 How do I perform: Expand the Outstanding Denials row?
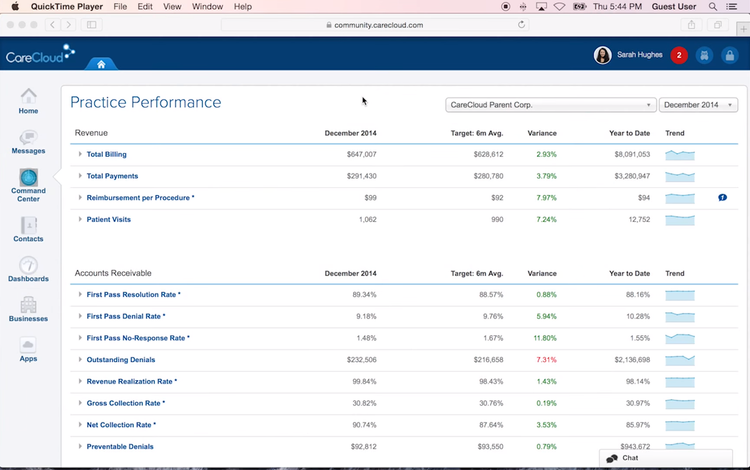click(80, 360)
